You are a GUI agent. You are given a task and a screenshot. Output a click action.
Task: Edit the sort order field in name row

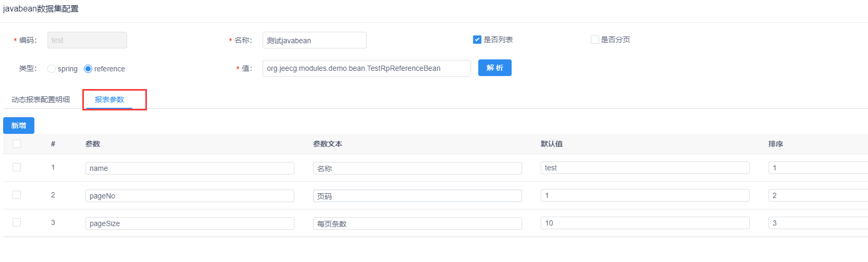pyautogui.click(x=818, y=168)
